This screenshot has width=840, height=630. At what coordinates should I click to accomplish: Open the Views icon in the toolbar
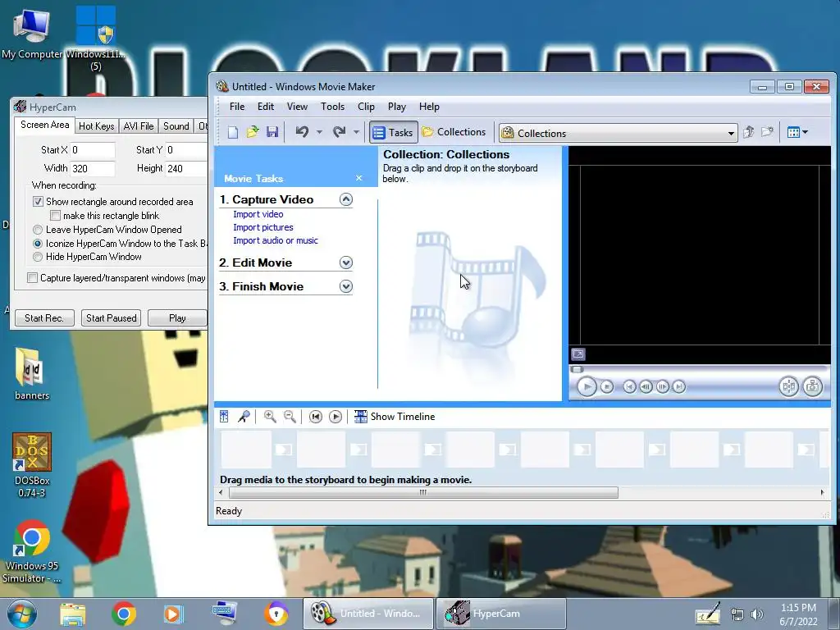(793, 132)
